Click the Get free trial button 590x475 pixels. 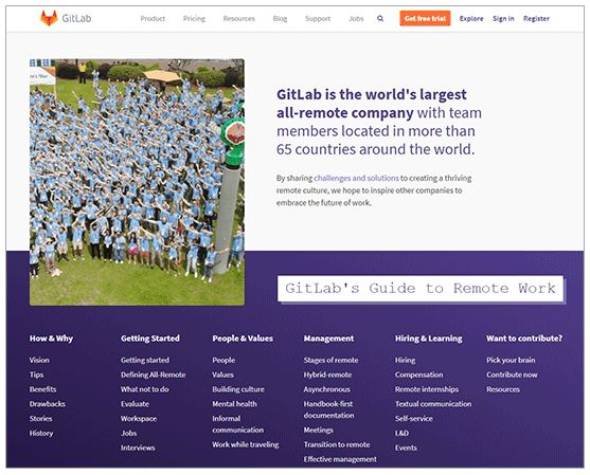pyautogui.click(x=425, y=18)
